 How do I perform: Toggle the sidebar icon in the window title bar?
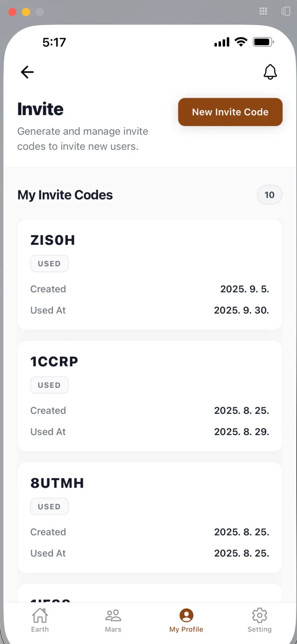click(x=286, y=11)
